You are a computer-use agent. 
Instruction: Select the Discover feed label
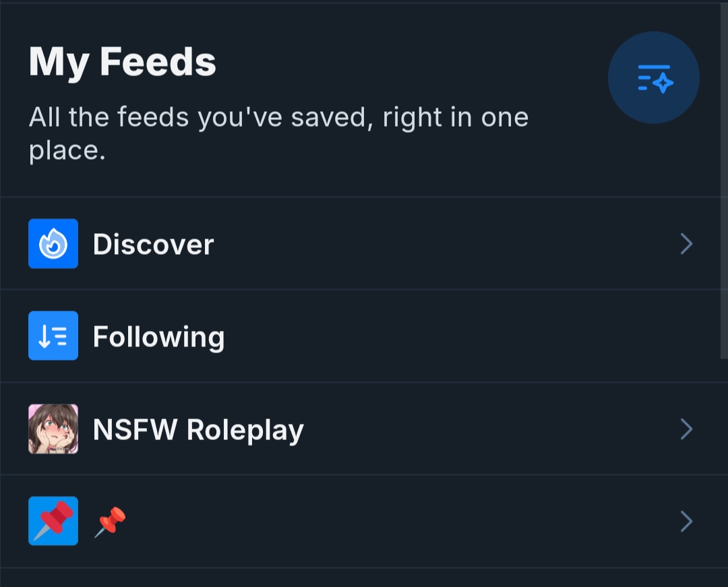pos(153,244)
